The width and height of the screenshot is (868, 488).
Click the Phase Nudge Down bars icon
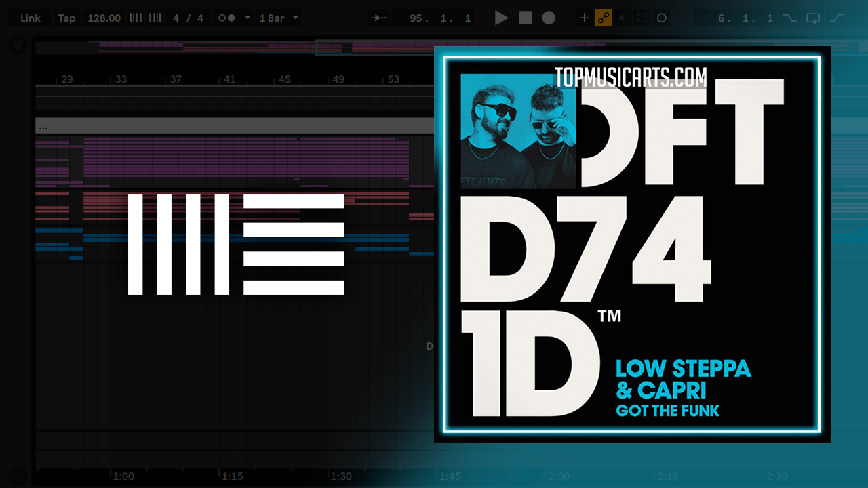tap(136, 18)
